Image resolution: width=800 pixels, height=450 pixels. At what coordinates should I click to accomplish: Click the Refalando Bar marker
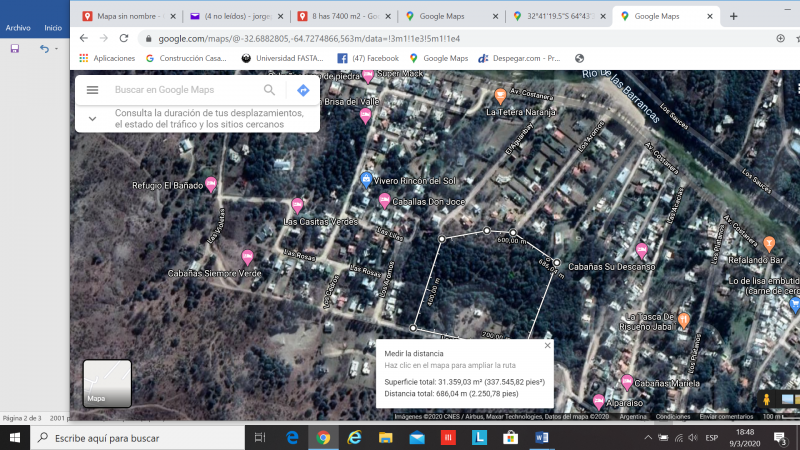point(769,243)
